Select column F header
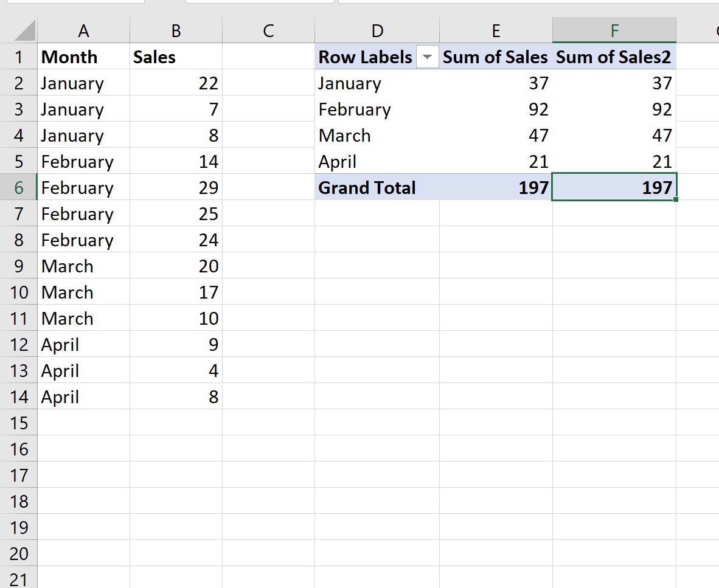The height and width of the screenshot is (588, 719). point(614,29)
